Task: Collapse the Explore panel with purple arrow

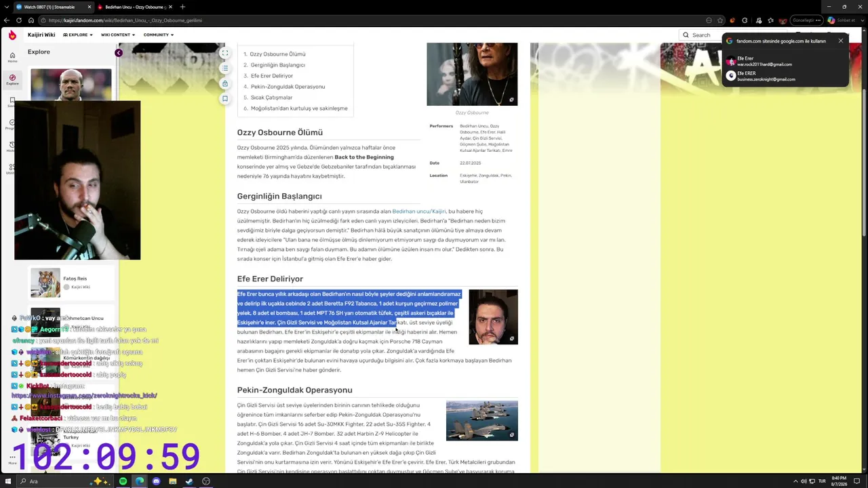Action: [x=119, y=52]
